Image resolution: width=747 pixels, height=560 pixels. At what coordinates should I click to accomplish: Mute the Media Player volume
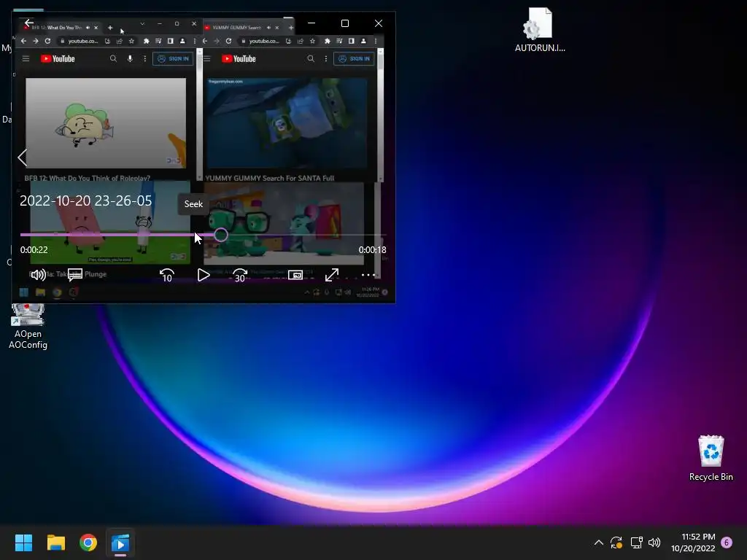pyautogui.click(x=38, y=275)
